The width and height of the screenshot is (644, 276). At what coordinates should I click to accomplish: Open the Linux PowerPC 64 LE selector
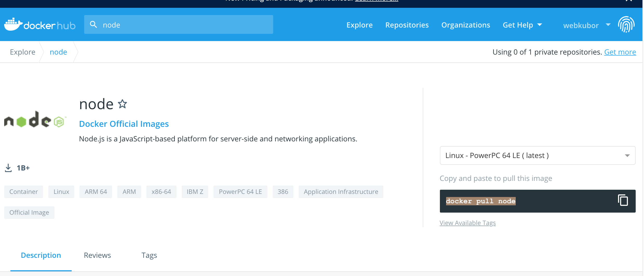tap(538, 155)
